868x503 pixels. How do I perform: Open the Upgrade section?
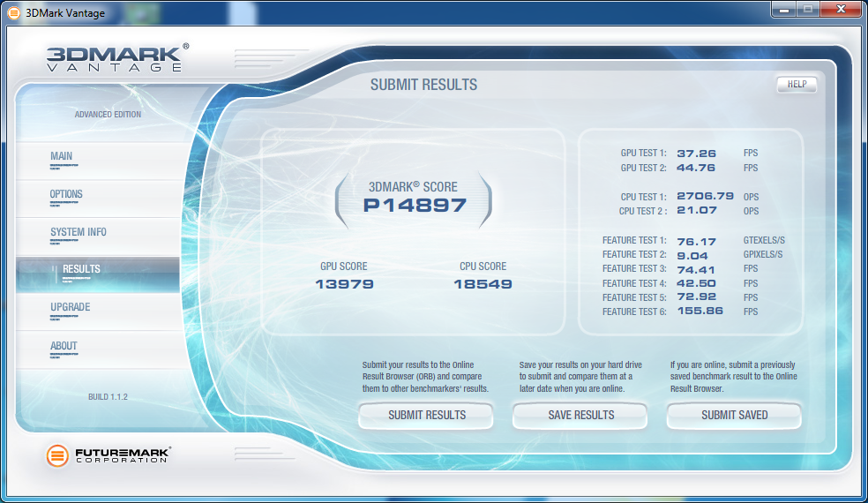(x=70, y=308)
